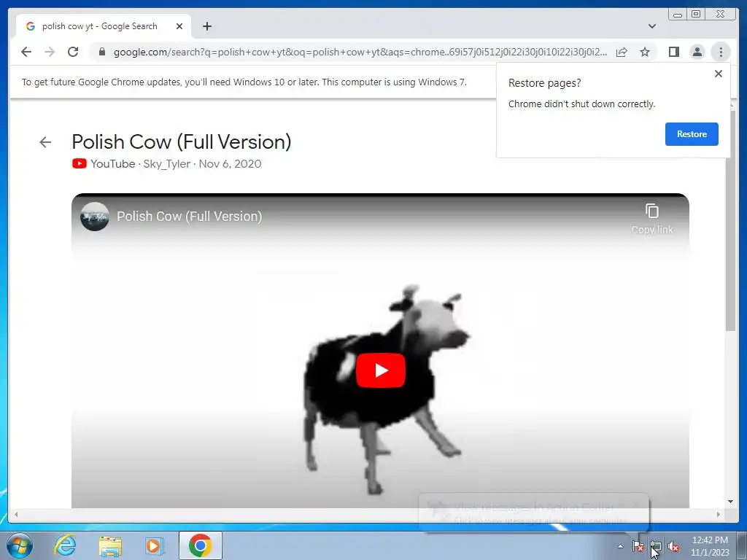Click the Polish Cow (Full Version) heading
This screenshot has width=747, height=560.
182,142
